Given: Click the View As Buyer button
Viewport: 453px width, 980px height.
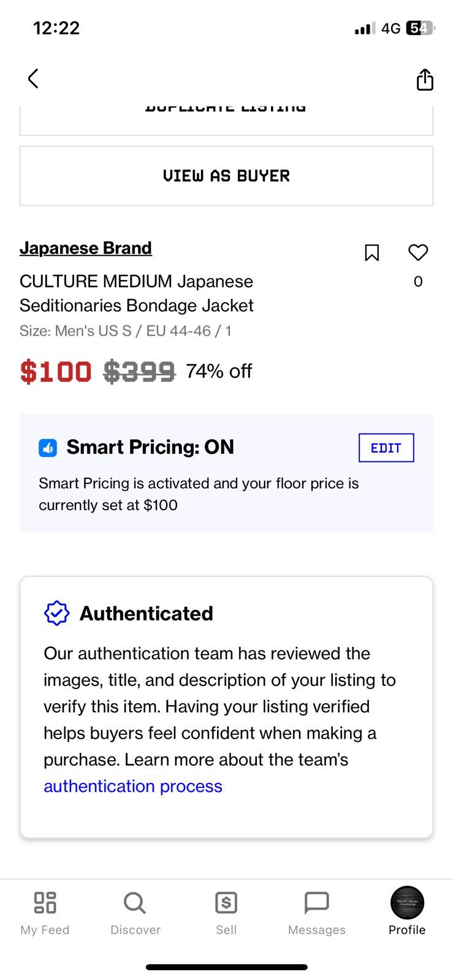Looking at the screenshot, I should [226, 176].
